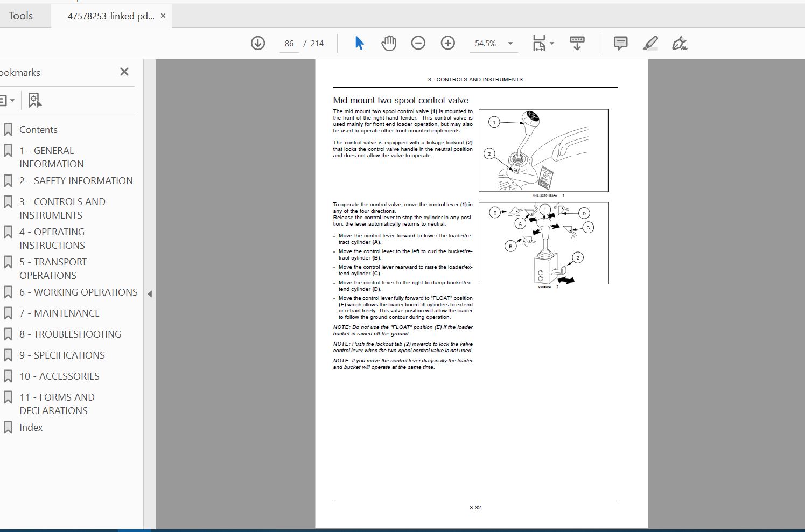
Task: Jump to 2 - SAFETY INFORMATION bookmark
Action: click(x=76, y=181)
